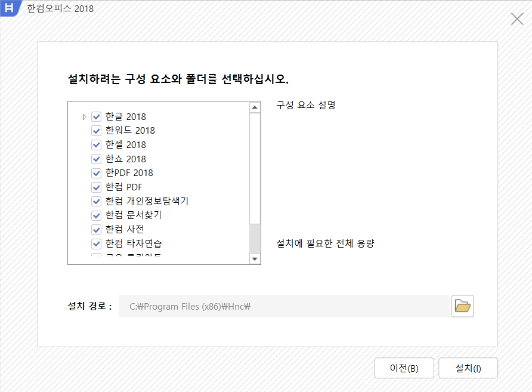
Task: Uncheck the 한쇼 2018 checkbox
Action: pos(97,159)
